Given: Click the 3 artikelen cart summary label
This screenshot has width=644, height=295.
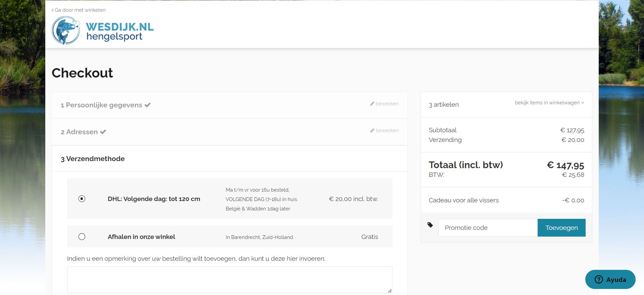Looking at the screenshot, I should (444, 105).
